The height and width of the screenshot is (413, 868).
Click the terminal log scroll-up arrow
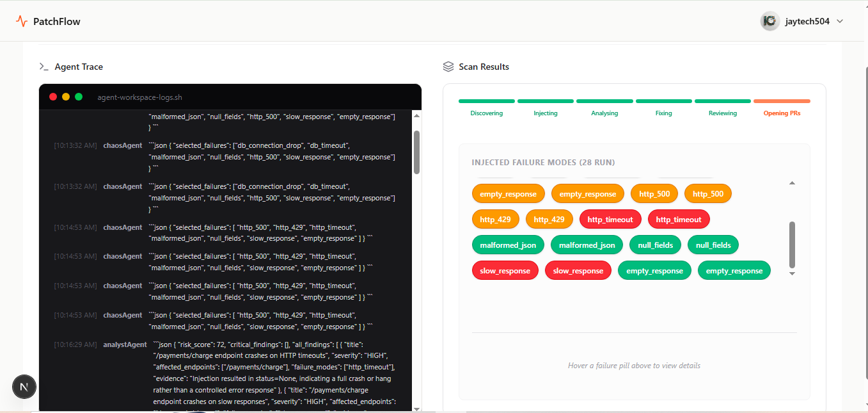(x=416, y=116)
